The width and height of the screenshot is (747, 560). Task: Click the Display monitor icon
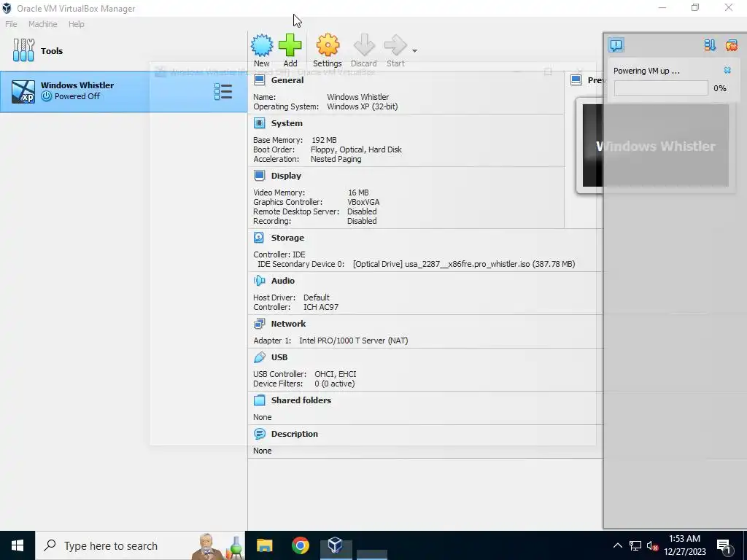(x=259, y=176)
